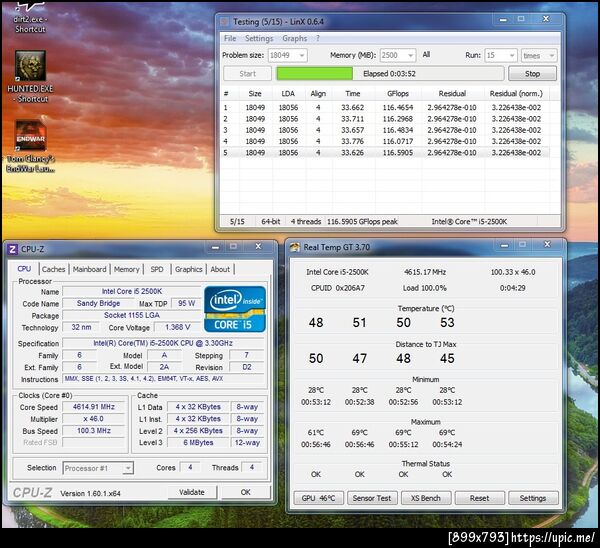Click the 116.5905 GFlops peak status entry
This screenshot has height=548, width=600.
pos(362,222)
